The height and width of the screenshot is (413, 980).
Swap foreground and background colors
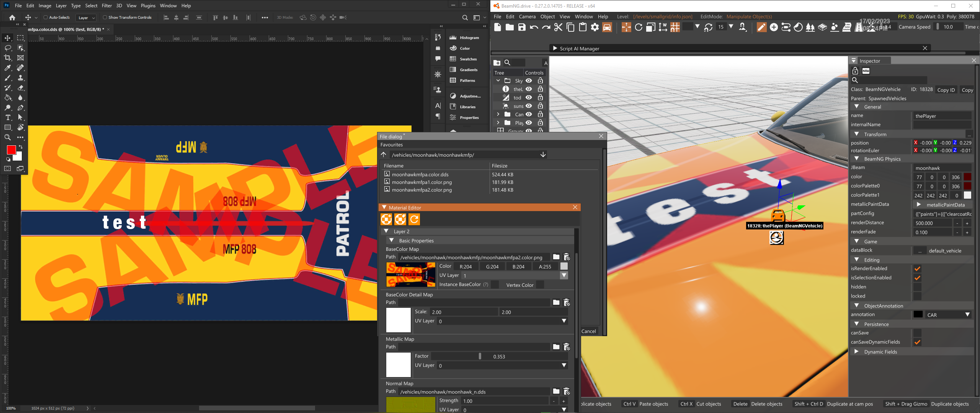[x=21, y=147]
